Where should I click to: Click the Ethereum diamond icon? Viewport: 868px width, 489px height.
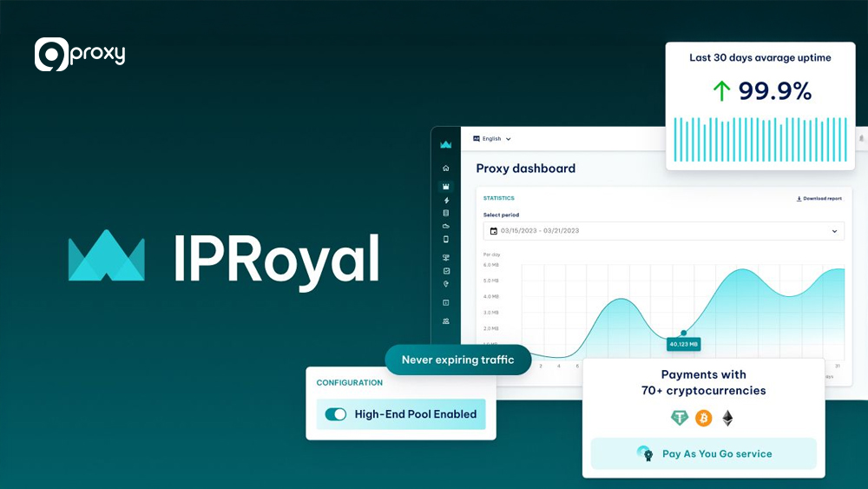[727, 418]
